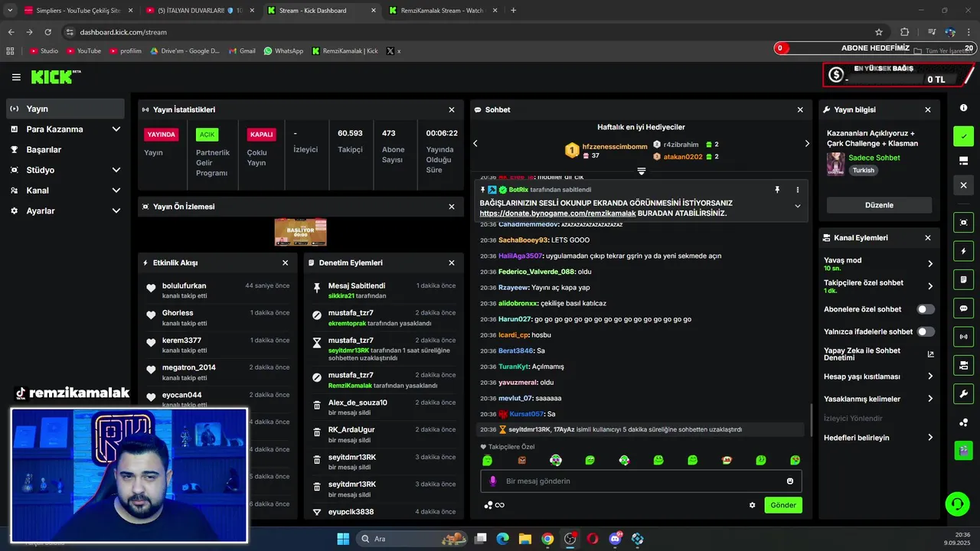Screen dimensions: 980x551
Task: Open Hesap yaşı kısıtlaması settings
Action: click(x=879, y=377)
